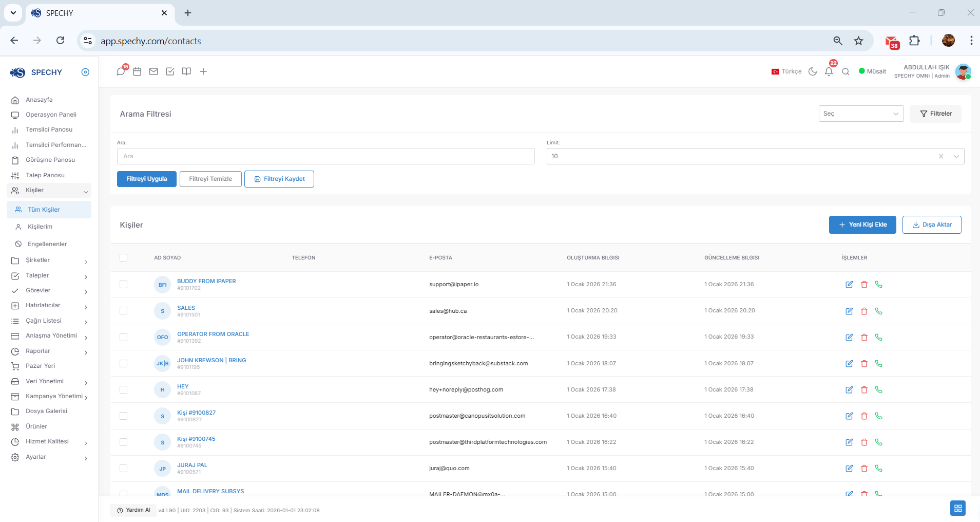Image resolution: width=980 pixels, height=522 pixels.
Task: Open the Seç dropdown in Arama Filtresi
Action: point(861,114)
